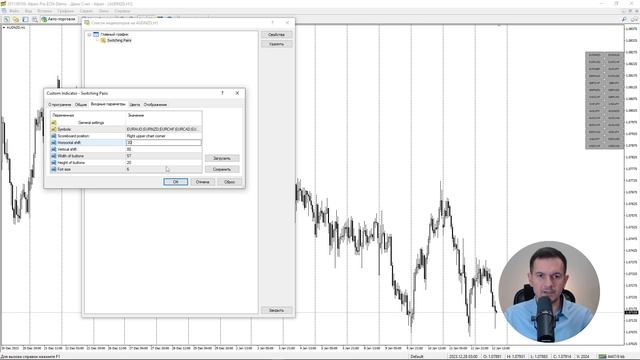Click Свойства in the indicators list window
This screenshot has width=640, height=360.
pyautogui.click(x=276, y=35)
